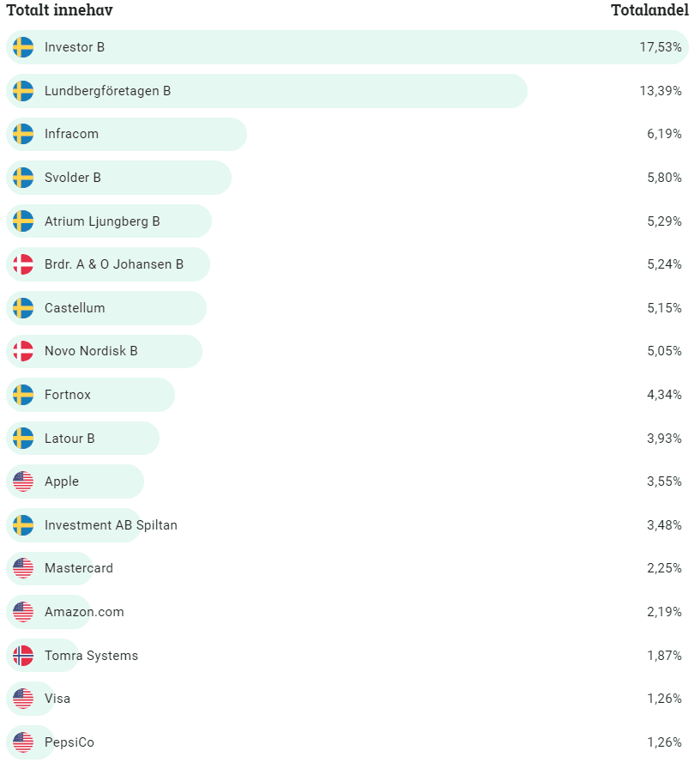Screen dimensions: 700x763
Task: Click the 17,53% share value for Investor B
Action: (x=660, y=47)
